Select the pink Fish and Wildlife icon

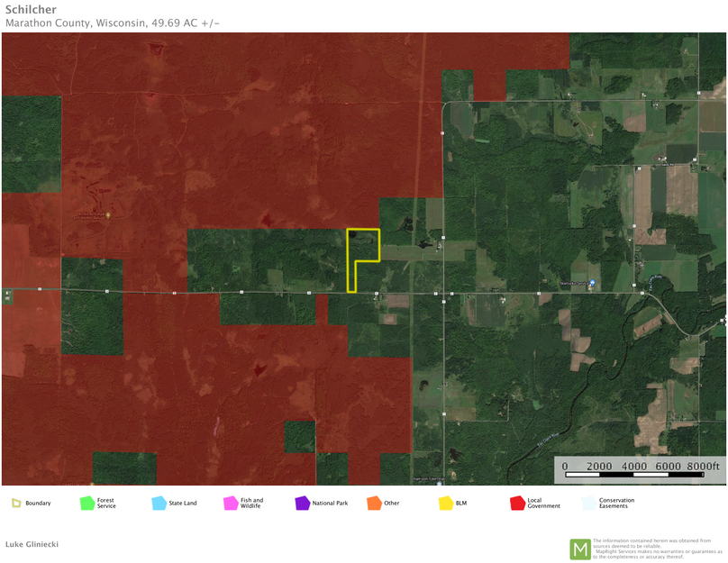click(231, 503)
